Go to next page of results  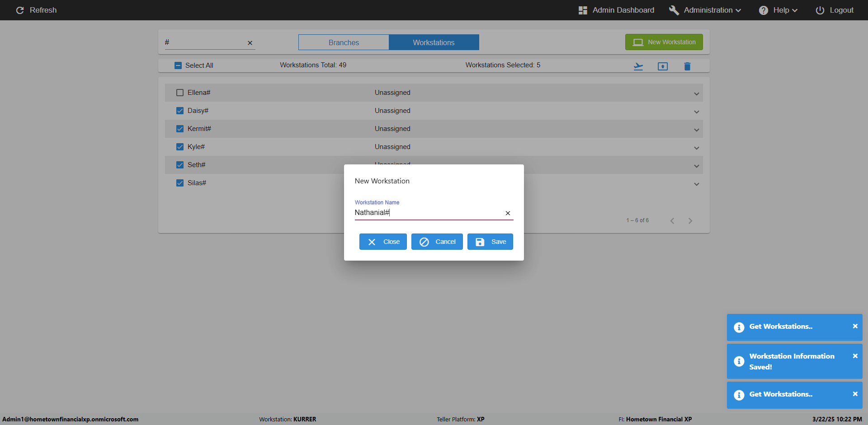coord(690,221)
